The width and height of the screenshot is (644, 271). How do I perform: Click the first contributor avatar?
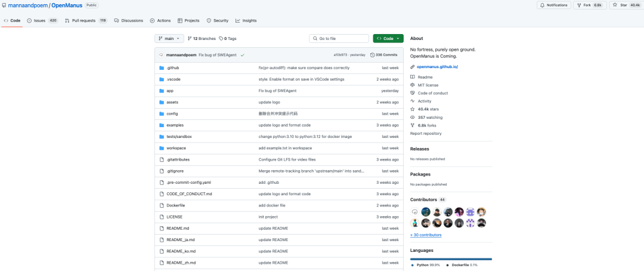tap(415, 212)
